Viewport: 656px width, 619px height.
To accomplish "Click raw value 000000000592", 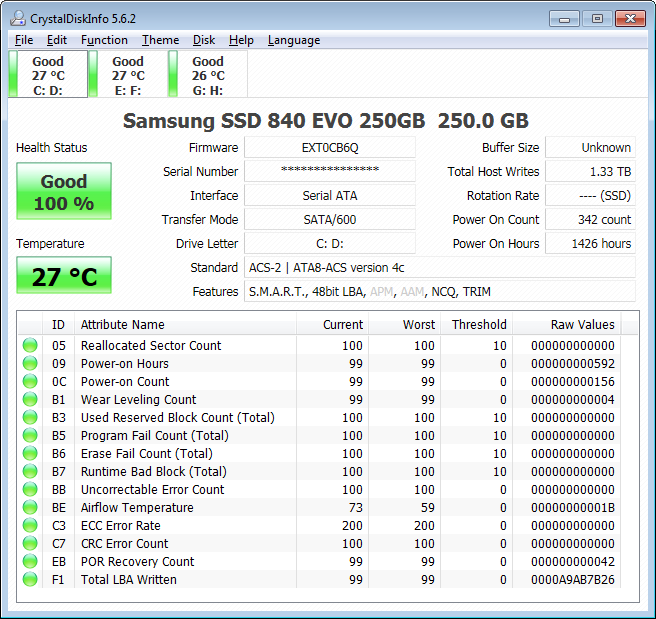I will tap(572, 363).
